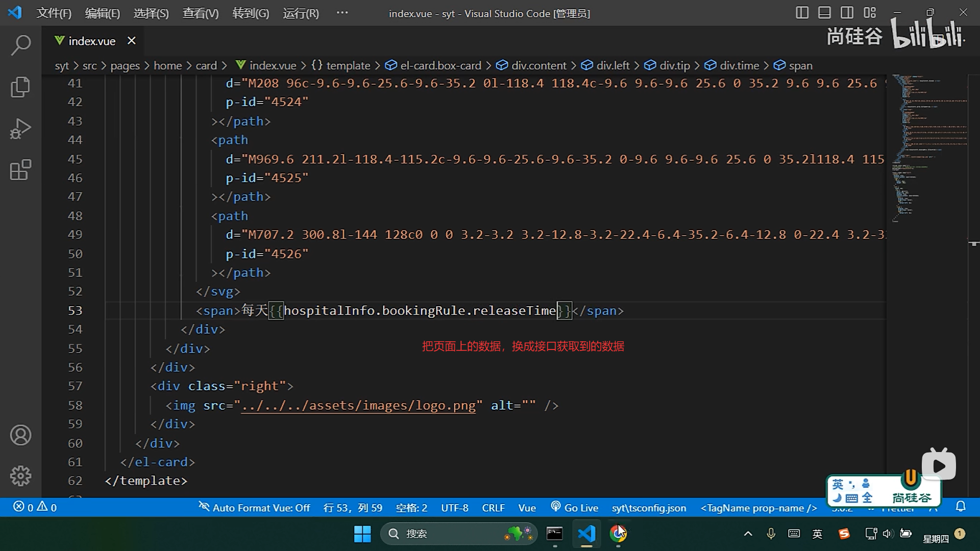Screen dimensions: 980x551
Task: Toggle the primary side bar layout button
Action: (x=802, y=13)
